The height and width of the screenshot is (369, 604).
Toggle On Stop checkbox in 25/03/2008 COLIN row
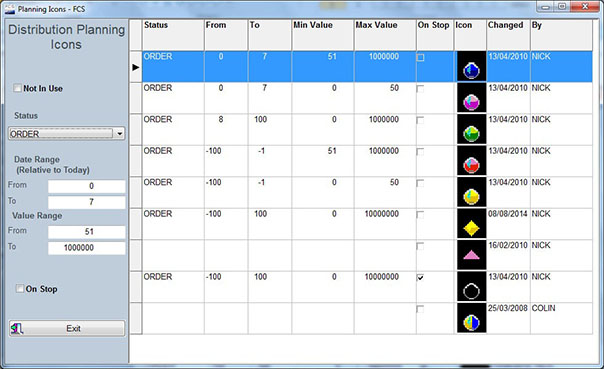point(421,309)
